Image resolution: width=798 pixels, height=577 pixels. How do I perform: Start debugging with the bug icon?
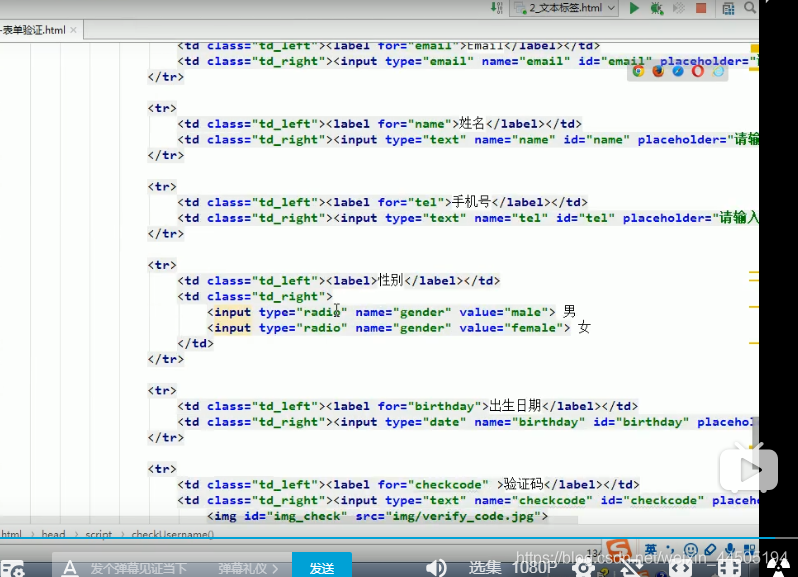click(x=657, y=8)
